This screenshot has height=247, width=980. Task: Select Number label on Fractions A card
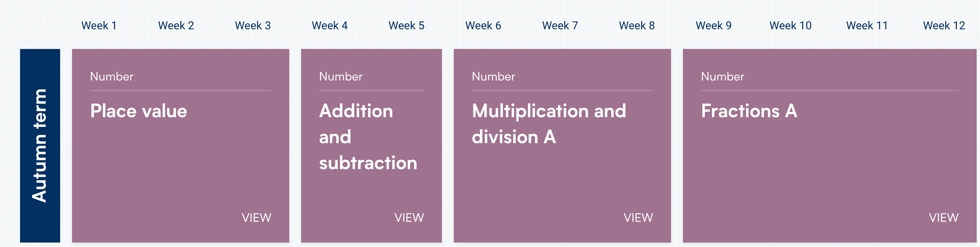click(722, 77)
